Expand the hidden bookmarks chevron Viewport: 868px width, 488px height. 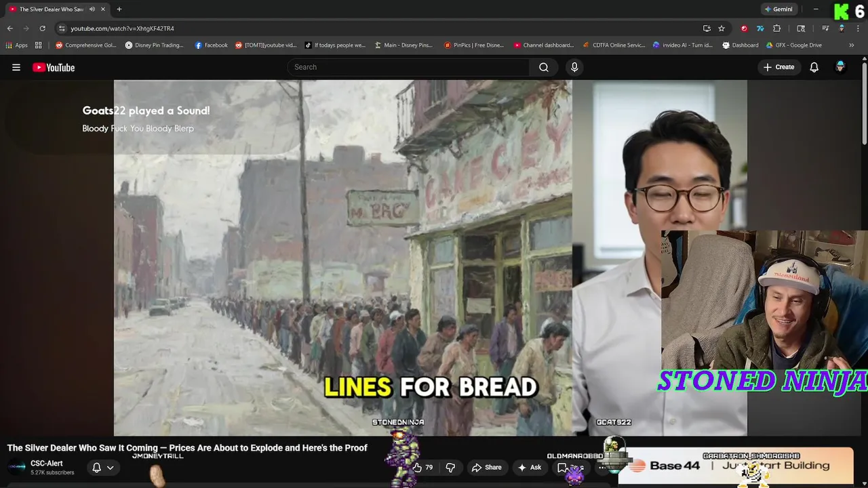(852, 45)
